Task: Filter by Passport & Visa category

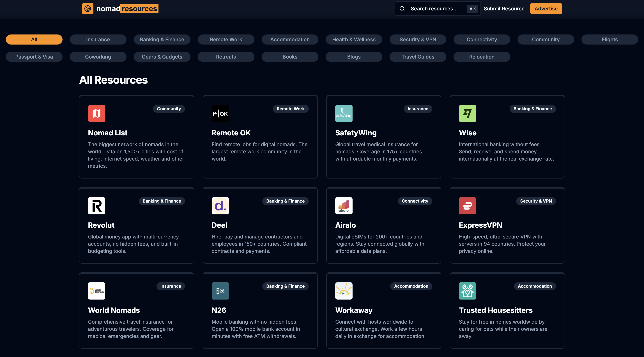Action: click(x=34, y=57)
